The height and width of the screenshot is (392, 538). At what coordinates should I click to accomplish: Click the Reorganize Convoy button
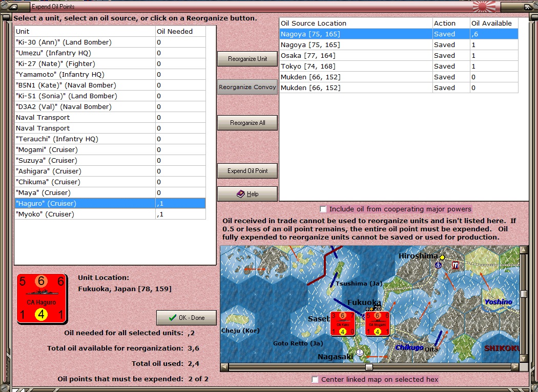coord(247,87)
